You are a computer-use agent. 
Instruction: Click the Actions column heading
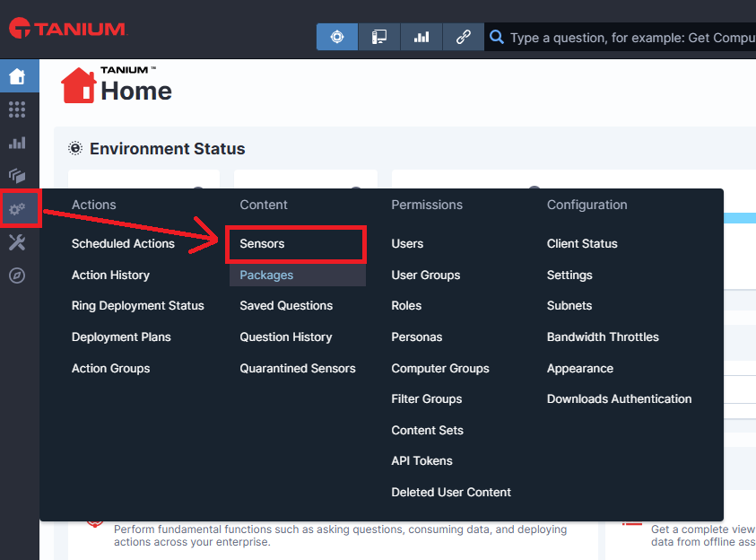tap(93, 205)
